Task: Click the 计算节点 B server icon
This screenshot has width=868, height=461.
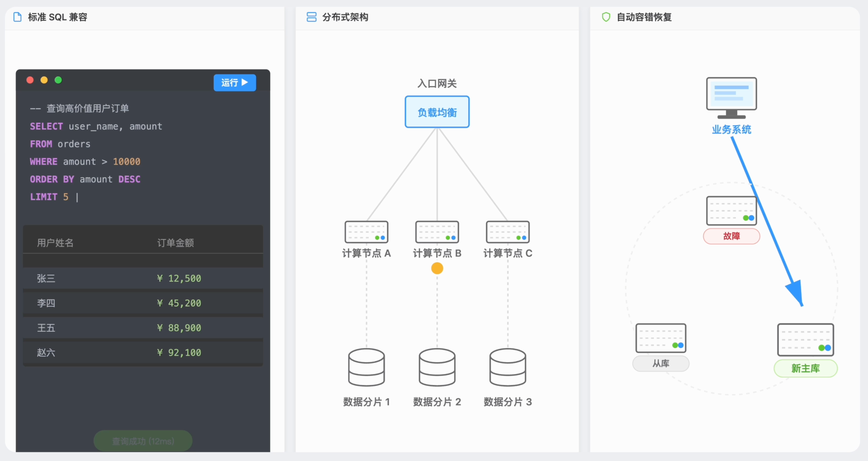Action: [x=437, y=232]
